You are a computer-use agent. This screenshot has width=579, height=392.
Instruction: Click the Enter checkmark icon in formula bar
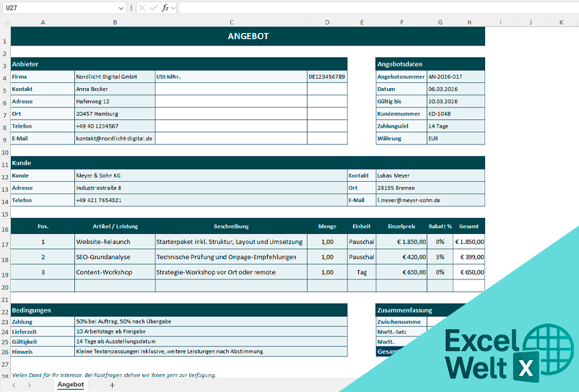click(153, 7)
